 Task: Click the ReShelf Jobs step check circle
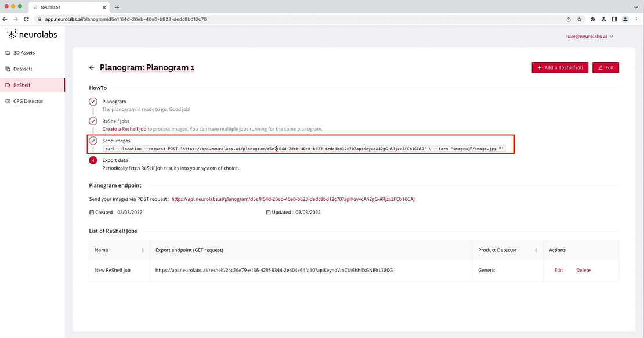pyautogui.click(x=93, y=121)
